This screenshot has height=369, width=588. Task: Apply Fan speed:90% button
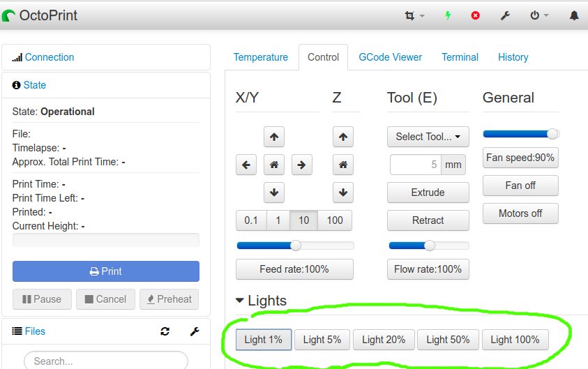(520, 158)
